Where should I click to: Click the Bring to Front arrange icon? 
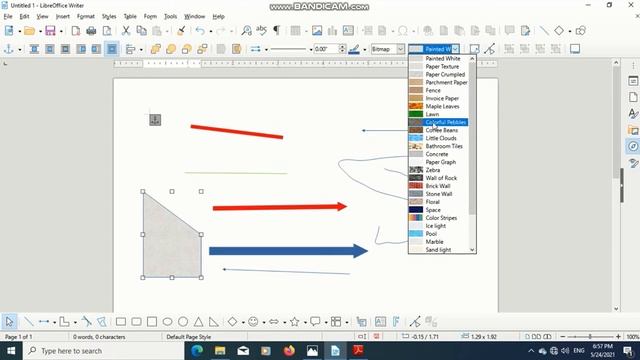click(156, 49)
